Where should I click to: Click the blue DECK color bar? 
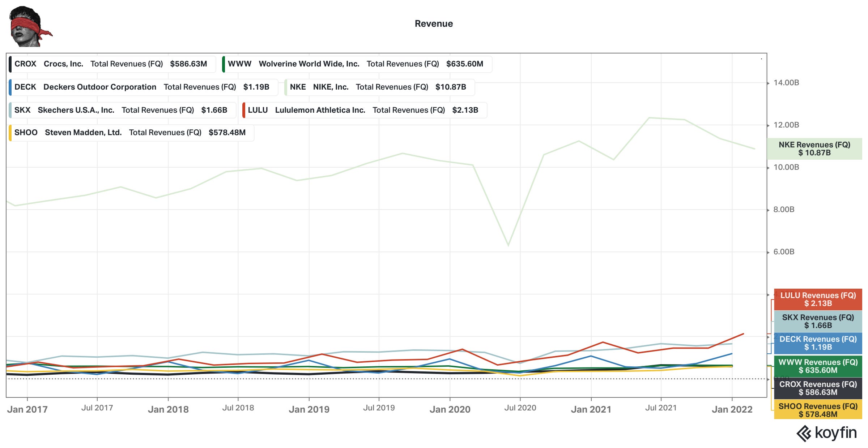click(x=10, y=87)
